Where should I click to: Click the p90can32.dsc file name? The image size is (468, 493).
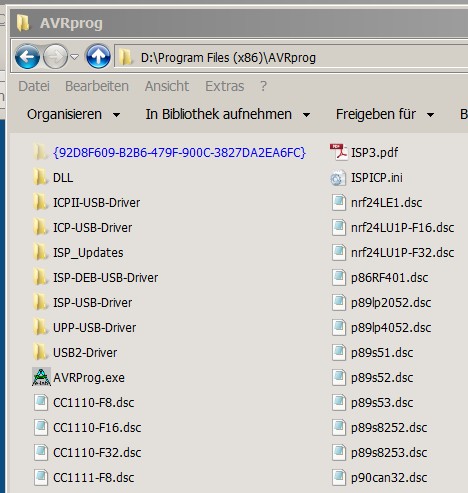pyautogui.click(x=389, y=478)
